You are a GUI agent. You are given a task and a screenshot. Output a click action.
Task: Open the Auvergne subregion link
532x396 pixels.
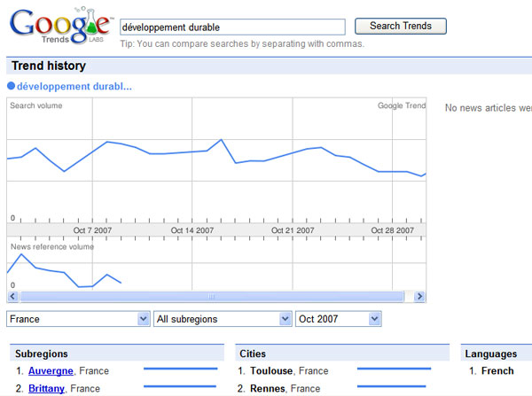click(x=51, y=370)
